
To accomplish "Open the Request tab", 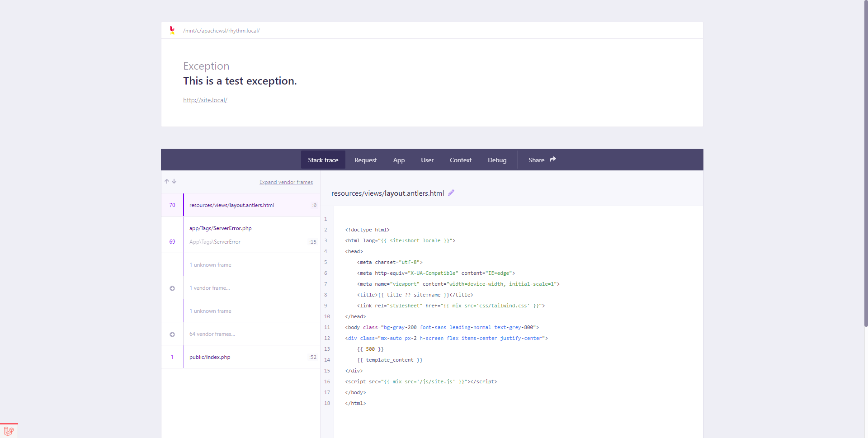I will click(x=366, y=160).
